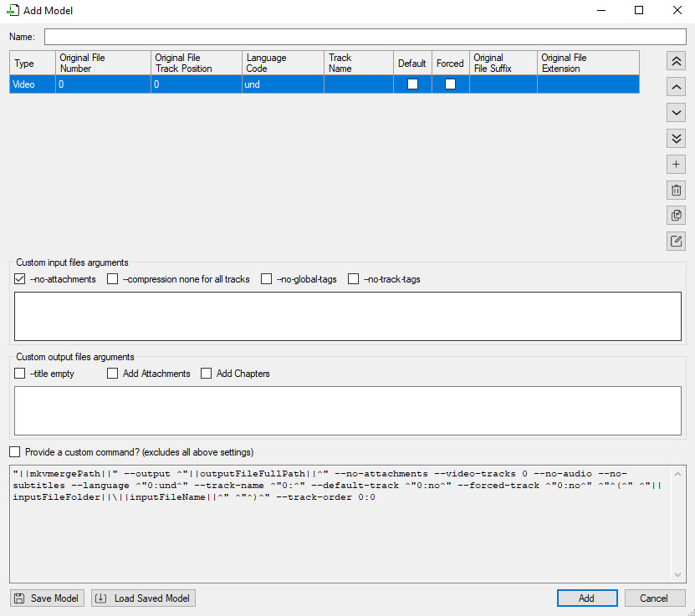
Task: Close the Add Model window
Action: click(x=677, y=10)
